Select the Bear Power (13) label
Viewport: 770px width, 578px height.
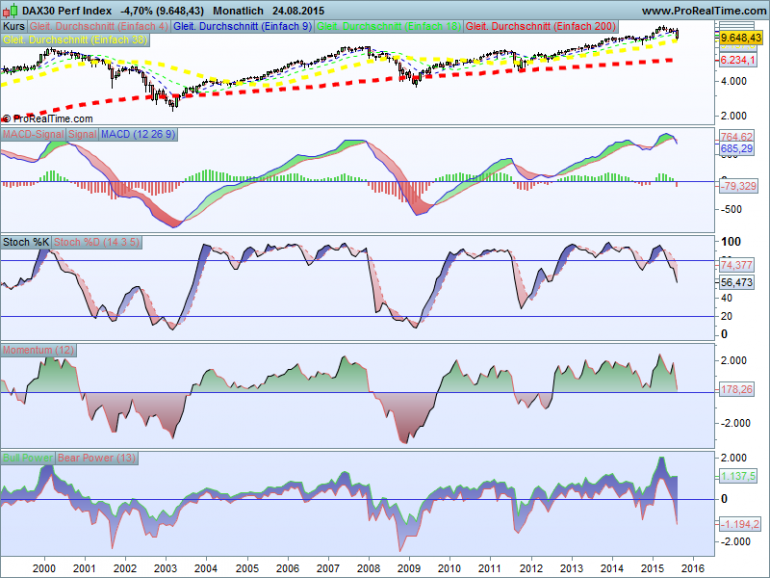click(x=97, y=458)
